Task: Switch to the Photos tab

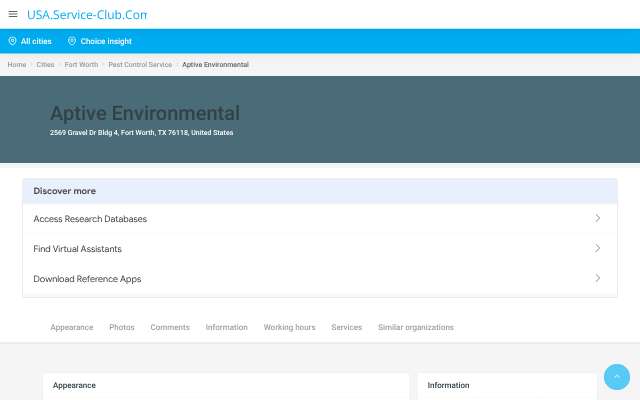Action: pos(122,327)
